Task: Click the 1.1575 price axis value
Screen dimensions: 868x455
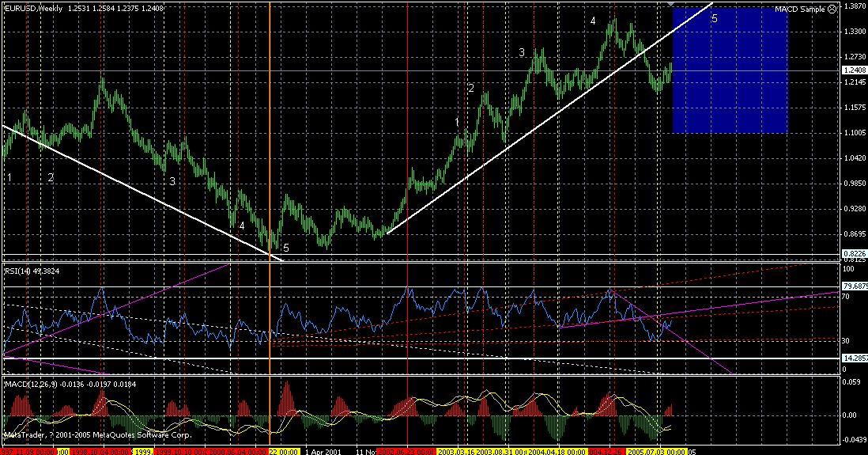Action: coord(855,108)
